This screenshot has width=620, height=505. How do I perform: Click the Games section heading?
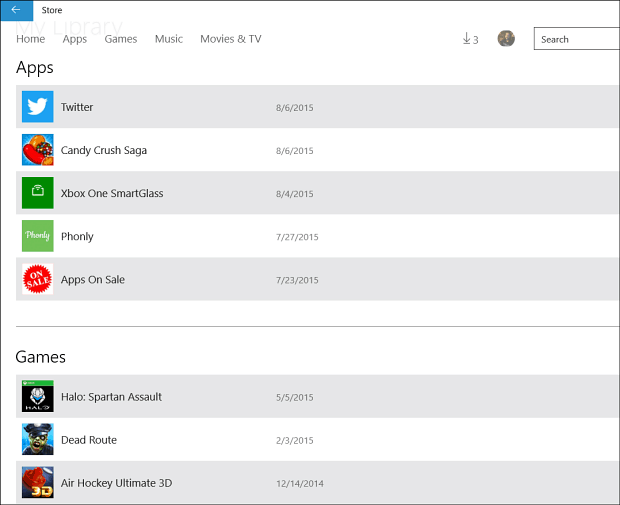40,357
